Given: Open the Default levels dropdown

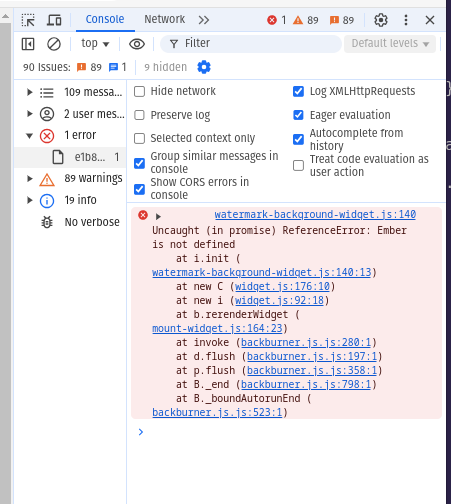Looking at the screenshot, I should 390,44.
